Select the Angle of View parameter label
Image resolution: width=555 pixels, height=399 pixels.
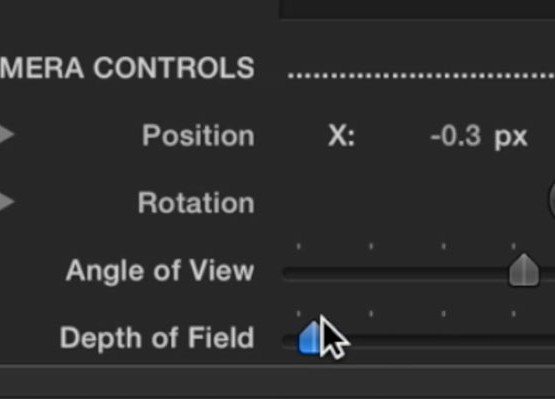pos(160,270)
